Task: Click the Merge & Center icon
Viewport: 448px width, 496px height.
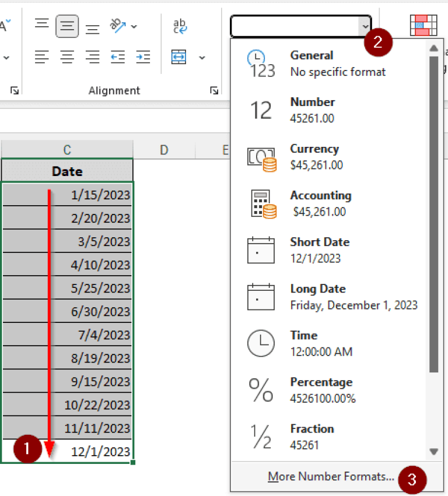Action: pyautogui.click(x=178, y=57)
